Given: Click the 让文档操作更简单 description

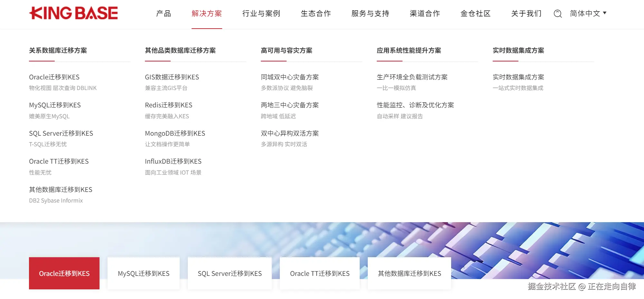Looking at the screenshot, I should (x=167, y=144).
